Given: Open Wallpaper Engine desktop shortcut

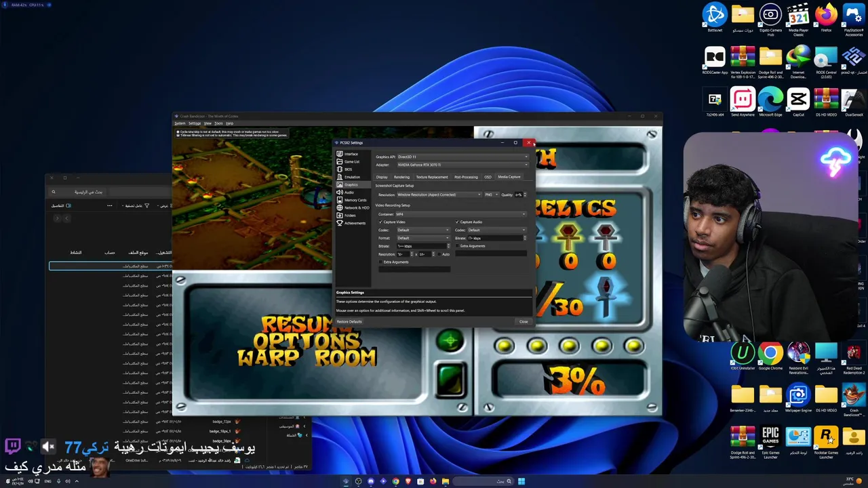Looking at the screenshot, I should click(798, 399).
